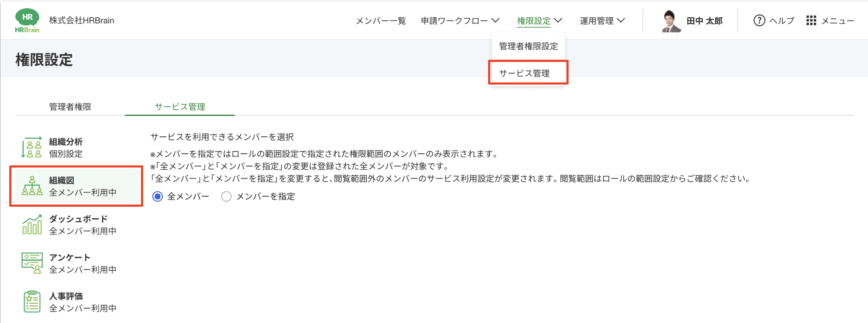Select the ダッシュボード chart icon
This screenshot has height=323, width=868.
coord(32,224)
